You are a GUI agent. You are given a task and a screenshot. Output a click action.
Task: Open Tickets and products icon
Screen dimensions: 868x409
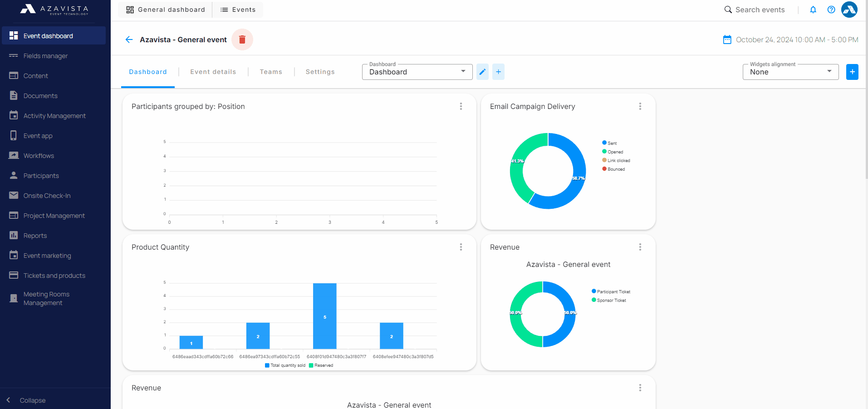(14, 275)
